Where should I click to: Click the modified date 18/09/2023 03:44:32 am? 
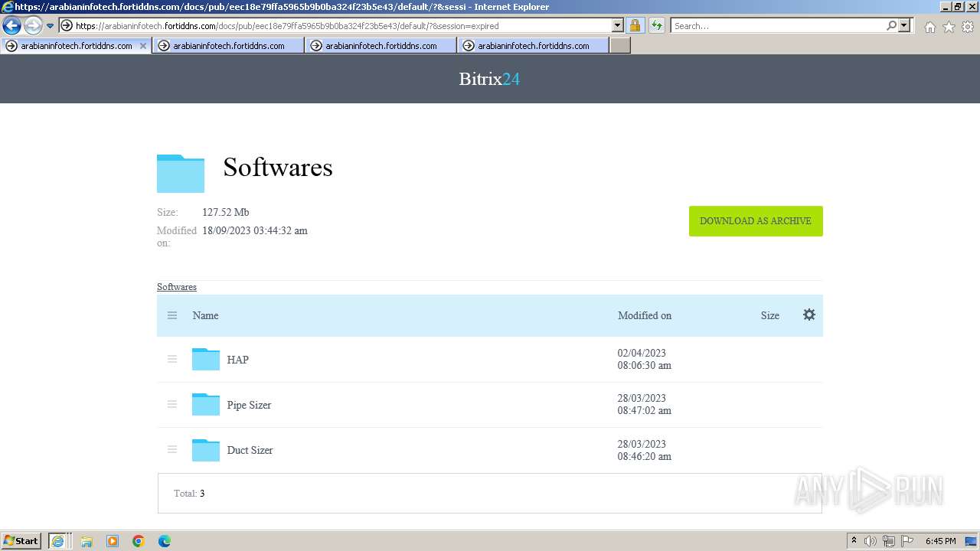[x=255, y=230]
